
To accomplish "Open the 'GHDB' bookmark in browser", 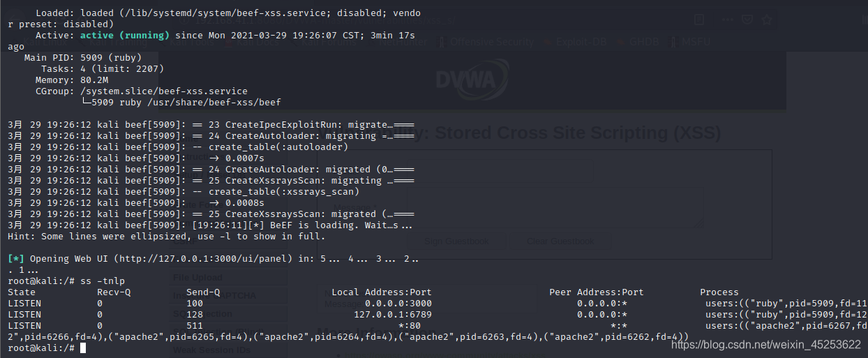I will click(x=638, y=42).
